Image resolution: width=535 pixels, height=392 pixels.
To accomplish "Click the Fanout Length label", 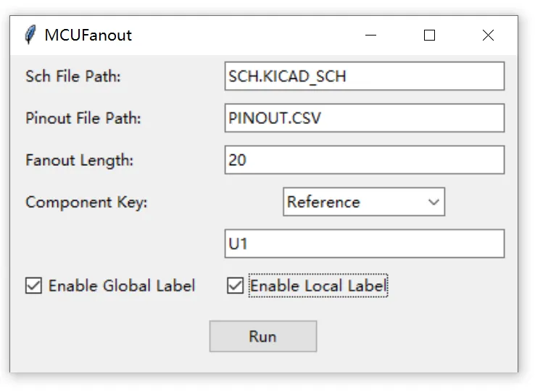I will 79,160.
